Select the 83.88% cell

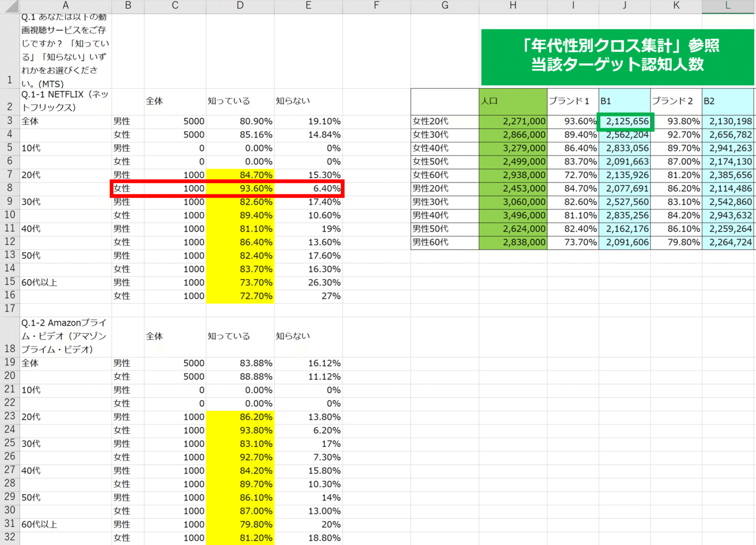click(x=240, y=363)
